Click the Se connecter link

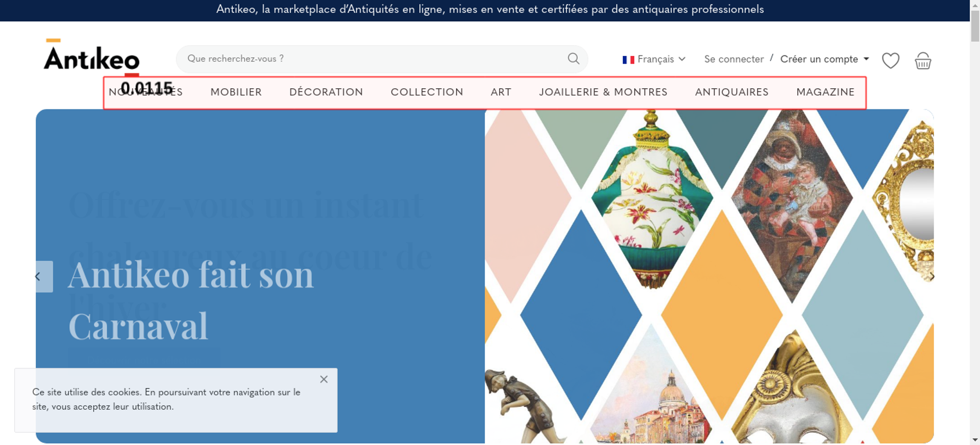[734, 59]
